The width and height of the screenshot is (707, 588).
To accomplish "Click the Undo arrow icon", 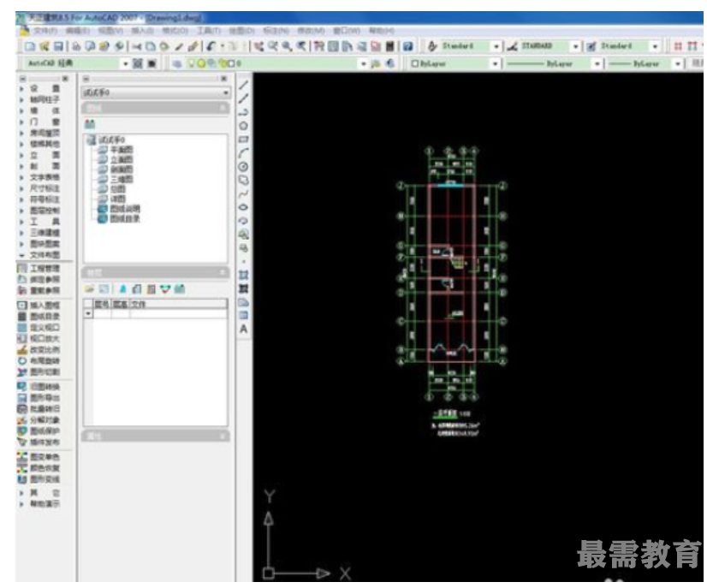I will point(211,46).
